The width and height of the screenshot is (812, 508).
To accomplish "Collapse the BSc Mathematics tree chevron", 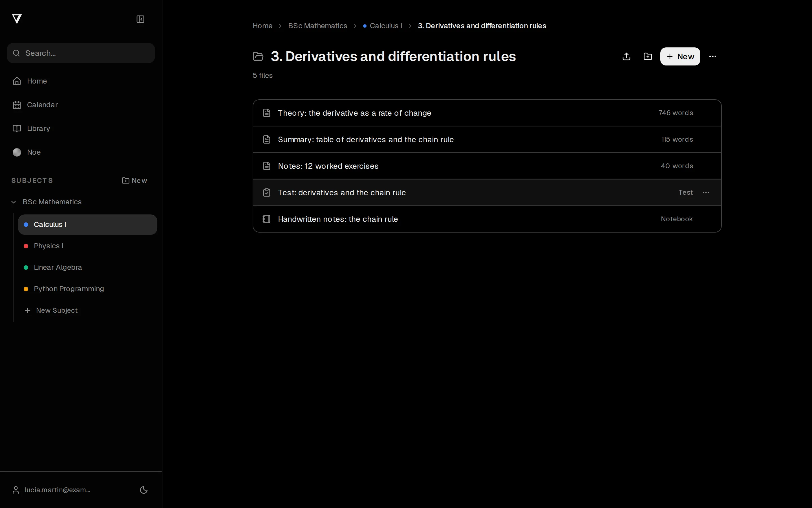I will 14,202.
